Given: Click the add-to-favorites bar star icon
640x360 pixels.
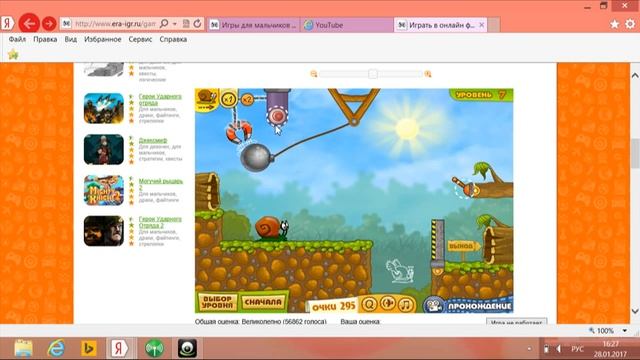Looking at the screenshot, I should coord(13,54).
